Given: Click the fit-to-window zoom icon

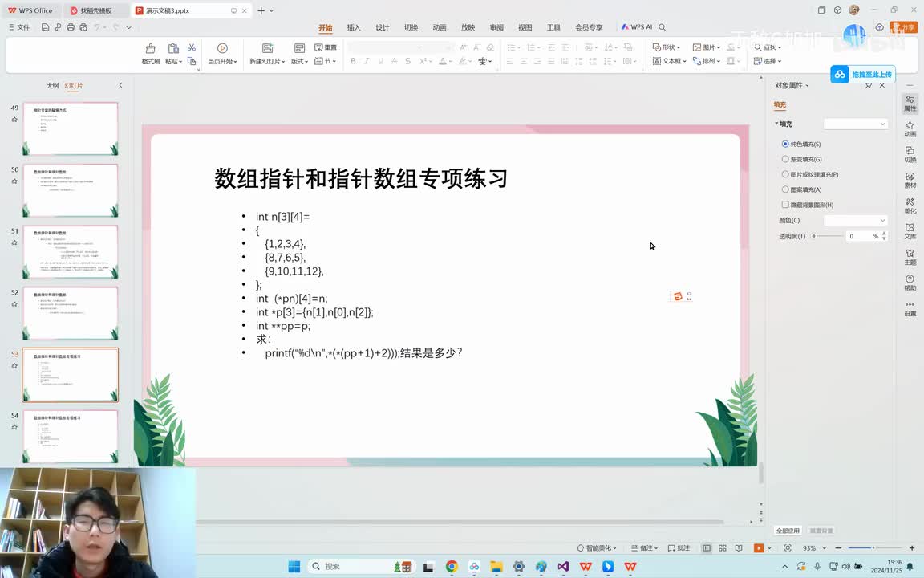Looking at the screenshot, I should click(788, 548).
